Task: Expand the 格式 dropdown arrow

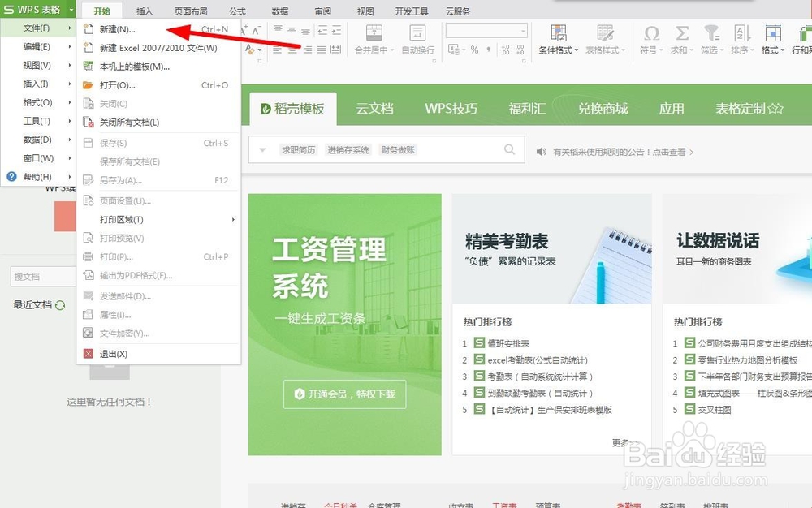Action: click(783, 50)
